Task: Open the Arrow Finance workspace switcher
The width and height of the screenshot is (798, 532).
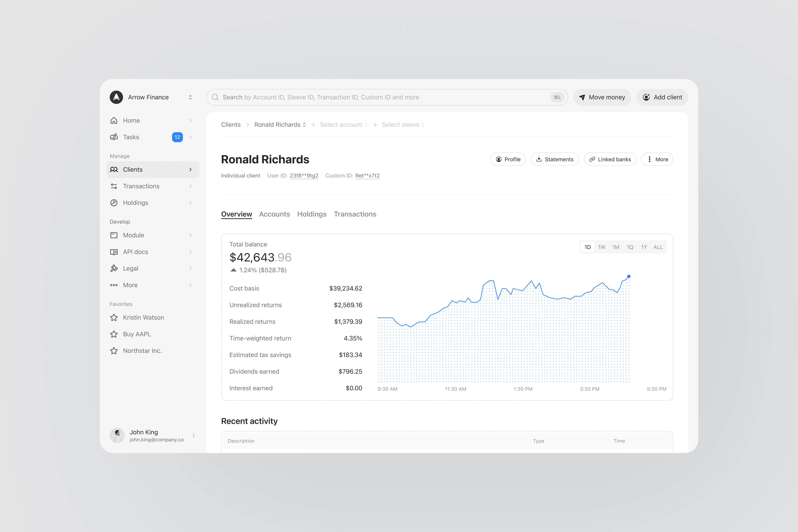Action: click(190, 97)
